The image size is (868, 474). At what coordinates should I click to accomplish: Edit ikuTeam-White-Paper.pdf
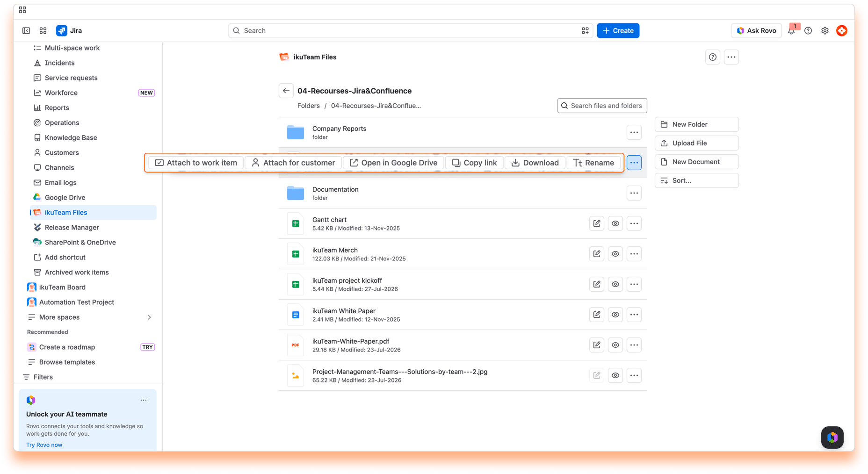pos(597,345)
